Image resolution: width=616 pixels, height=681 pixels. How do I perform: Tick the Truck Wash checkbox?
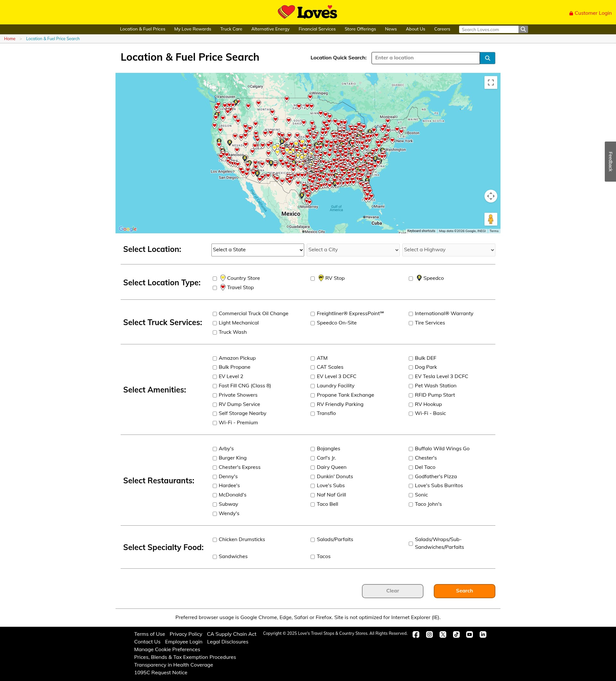pos(215,332)
